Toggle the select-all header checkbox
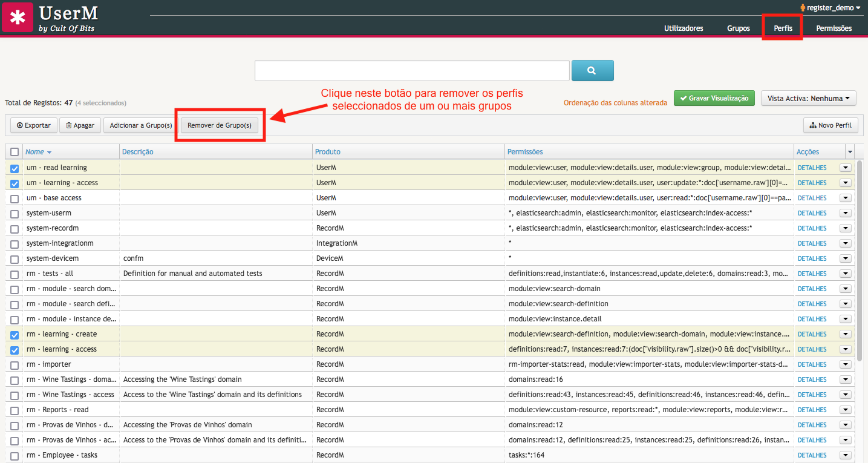The height and width of the screenshot is (463, 868). (x=15, y=152)
